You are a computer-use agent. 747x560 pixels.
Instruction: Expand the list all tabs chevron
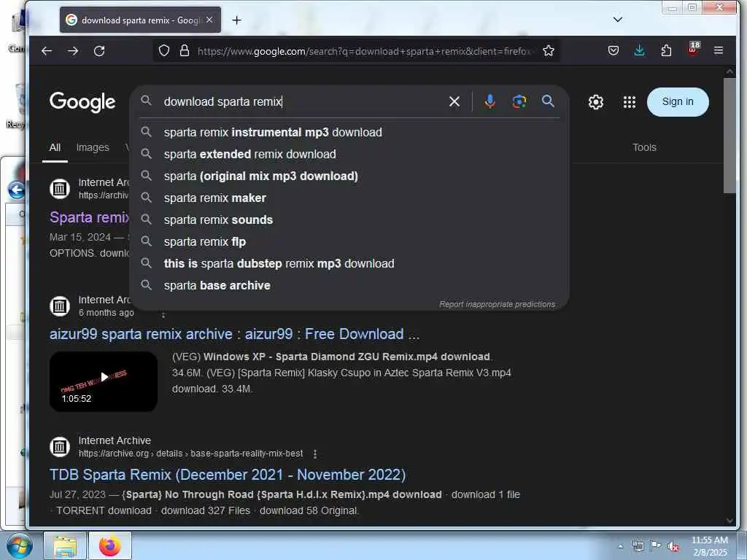pos(618,20)
